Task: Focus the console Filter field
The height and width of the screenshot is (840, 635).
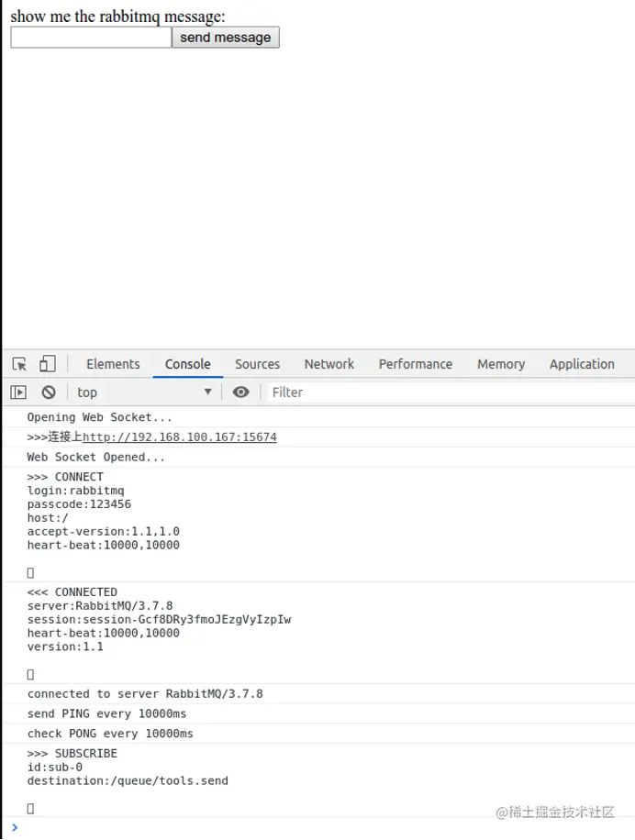Action: [451, 392]
